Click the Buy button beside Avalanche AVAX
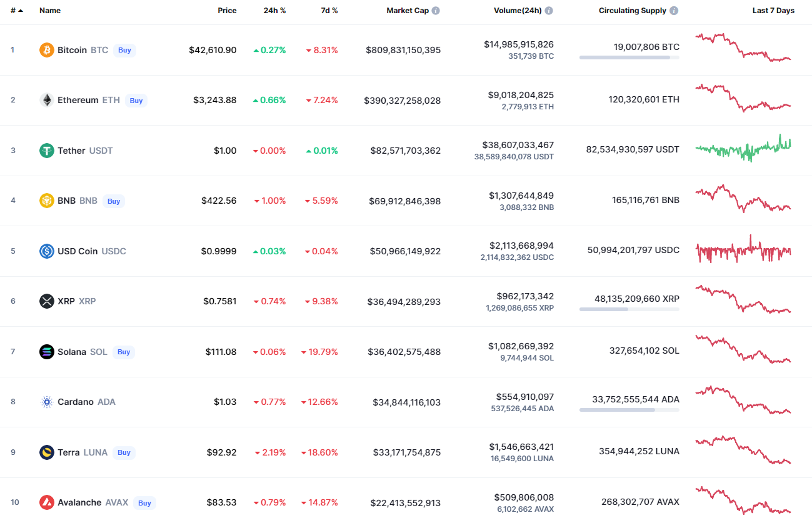 pos(144,502)
